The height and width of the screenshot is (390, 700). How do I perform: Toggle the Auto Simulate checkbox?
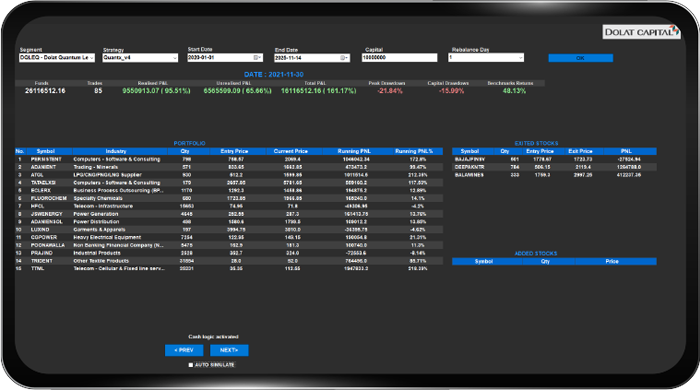tap(191, 365)
